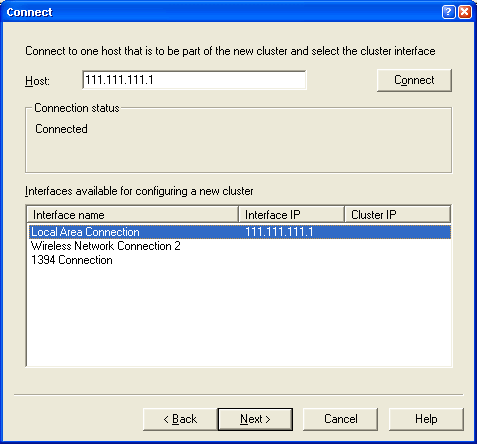Sort by Interface IP column header
Viewport: 477px width, 444px height.
291,215
